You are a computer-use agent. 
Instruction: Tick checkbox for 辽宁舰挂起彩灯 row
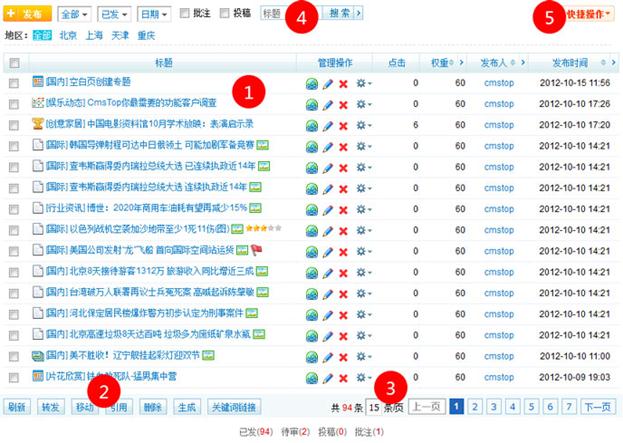click(x=14, y=356)
